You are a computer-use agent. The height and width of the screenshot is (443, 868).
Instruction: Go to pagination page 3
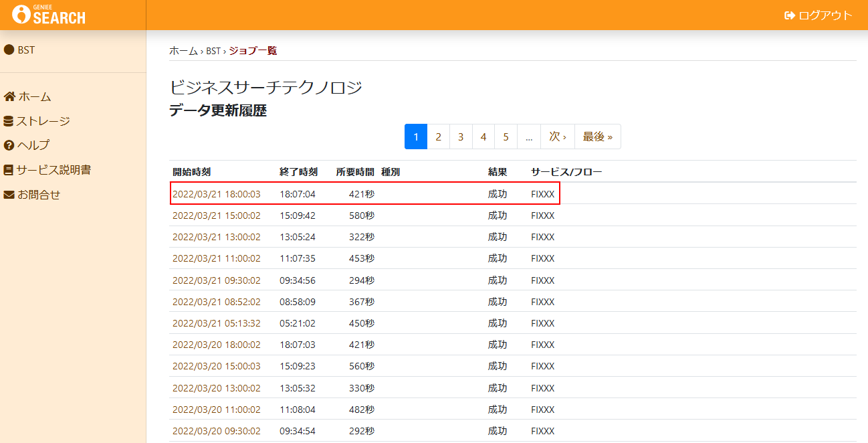(x=461, y=137)
